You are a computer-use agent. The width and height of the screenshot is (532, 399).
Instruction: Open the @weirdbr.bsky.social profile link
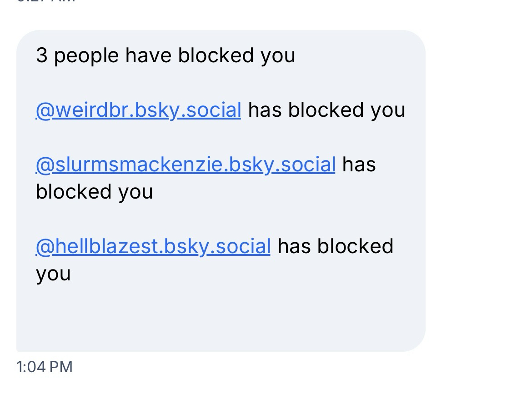point(138,110)
